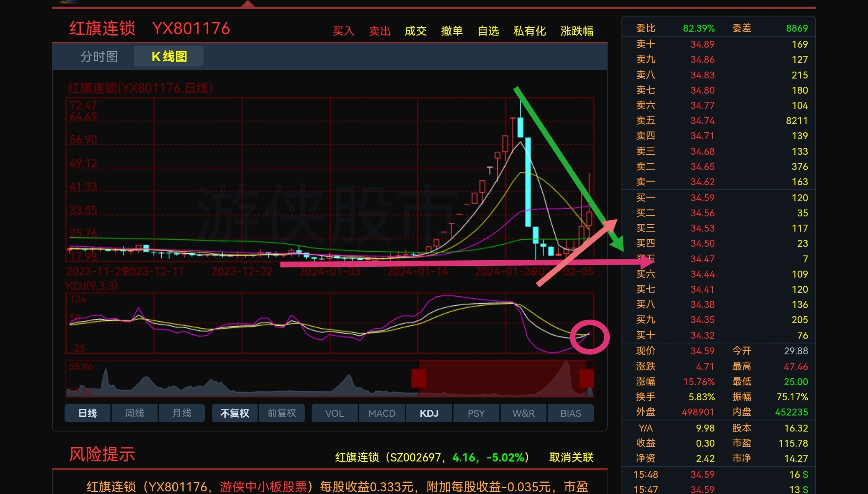Screen dimensions: 868x494
Task: Click the 卖一 price 34.62
Action: [702, 182]
